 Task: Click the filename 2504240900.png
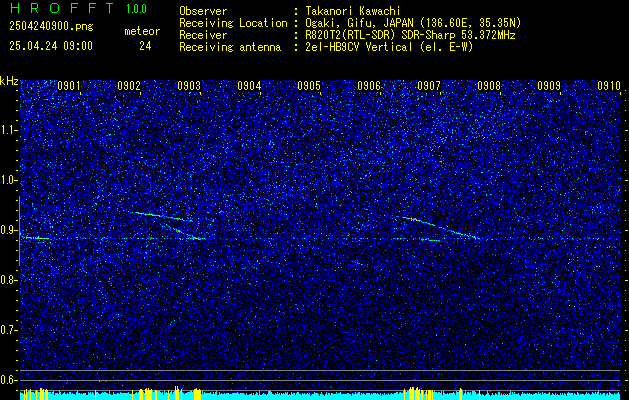click(x=51, y=27)
